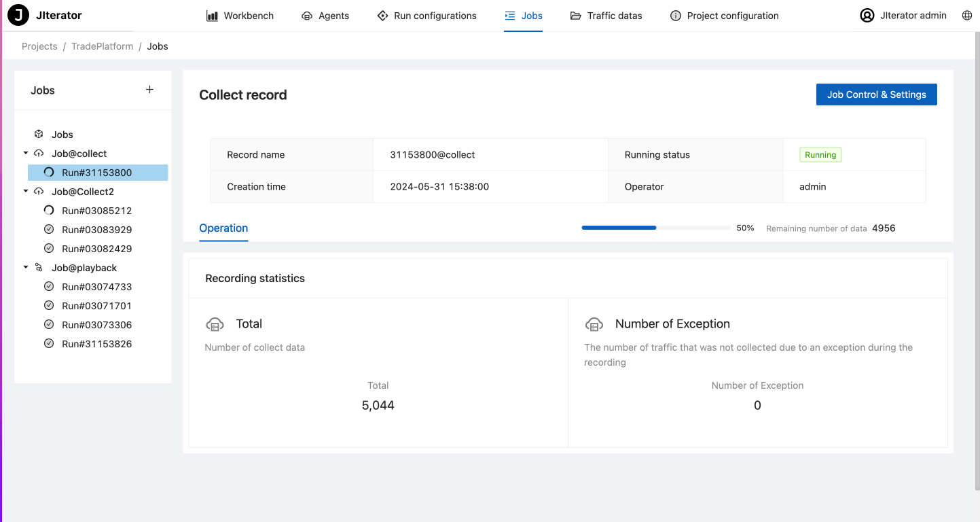Click the Job Control & Settings button
Viewport: 980px width, 522px height.
(877, 94)
